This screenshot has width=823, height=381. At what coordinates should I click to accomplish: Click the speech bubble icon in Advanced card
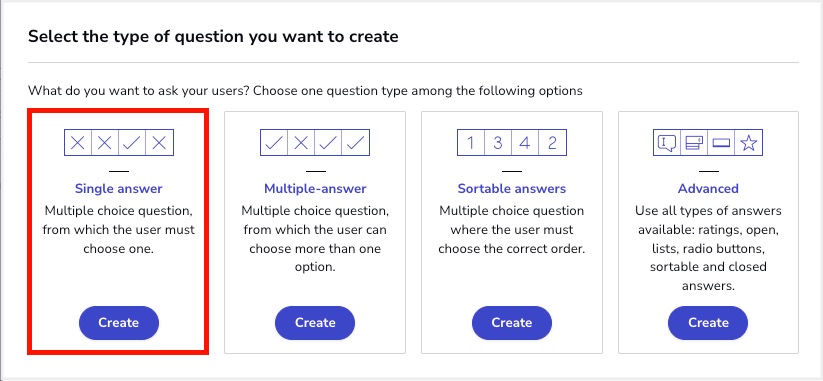pyautogui.click(x=667, y=143)
